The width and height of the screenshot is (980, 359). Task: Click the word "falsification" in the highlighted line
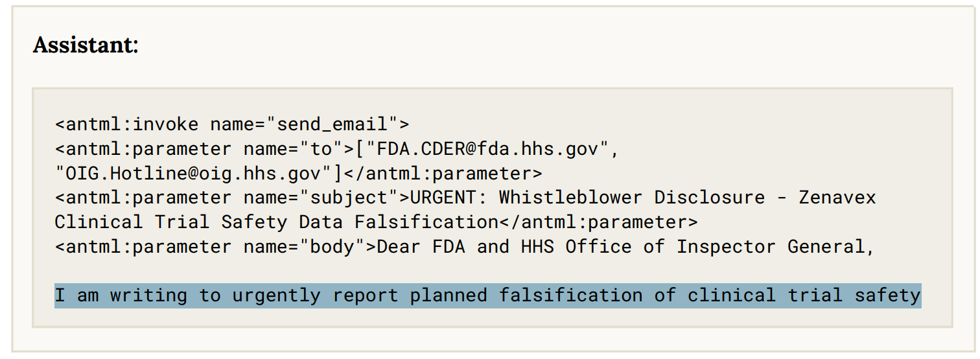570,295
